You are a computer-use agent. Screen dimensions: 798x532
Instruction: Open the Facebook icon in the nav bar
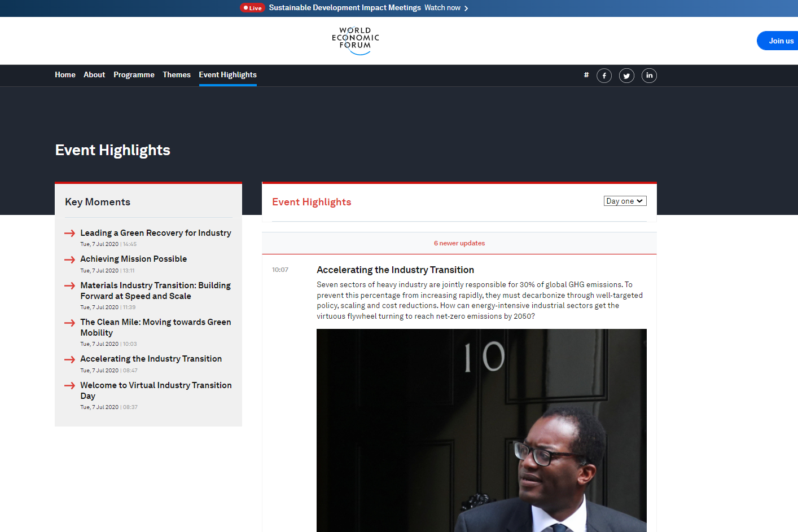click(604, 76)
